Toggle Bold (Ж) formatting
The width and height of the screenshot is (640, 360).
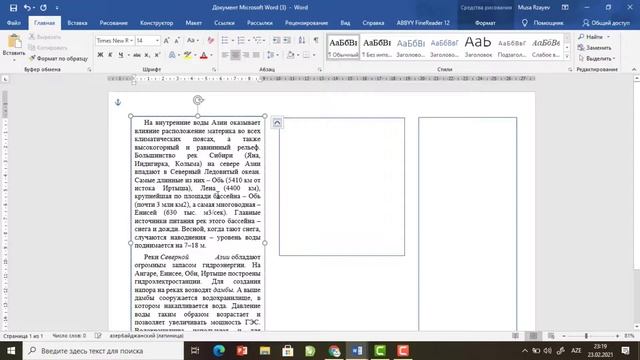(x=100, y=55)
